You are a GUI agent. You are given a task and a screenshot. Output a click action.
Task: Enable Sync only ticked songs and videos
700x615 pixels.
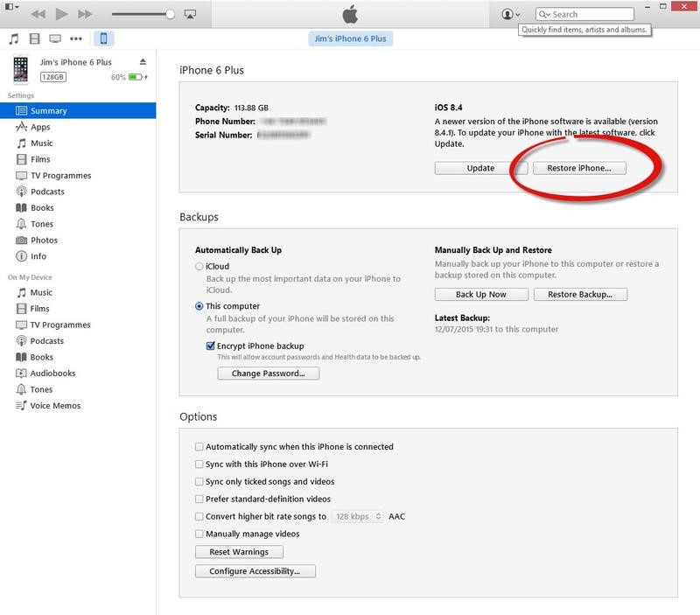[199, 481]
